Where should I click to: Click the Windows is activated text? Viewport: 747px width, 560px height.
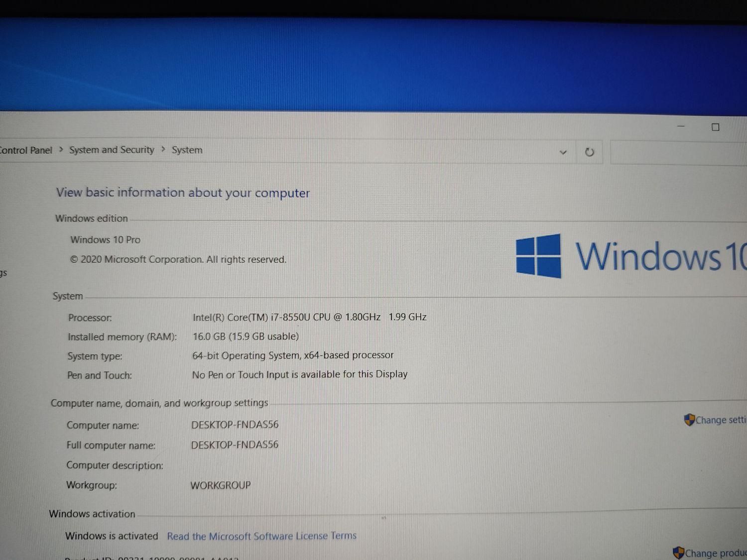click(112, 536)
